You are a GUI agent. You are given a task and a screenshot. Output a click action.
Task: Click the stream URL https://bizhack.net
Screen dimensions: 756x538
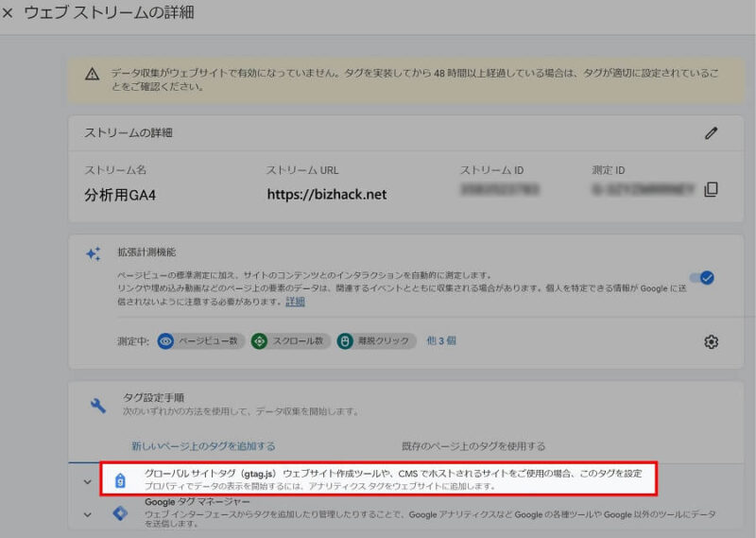327,195
